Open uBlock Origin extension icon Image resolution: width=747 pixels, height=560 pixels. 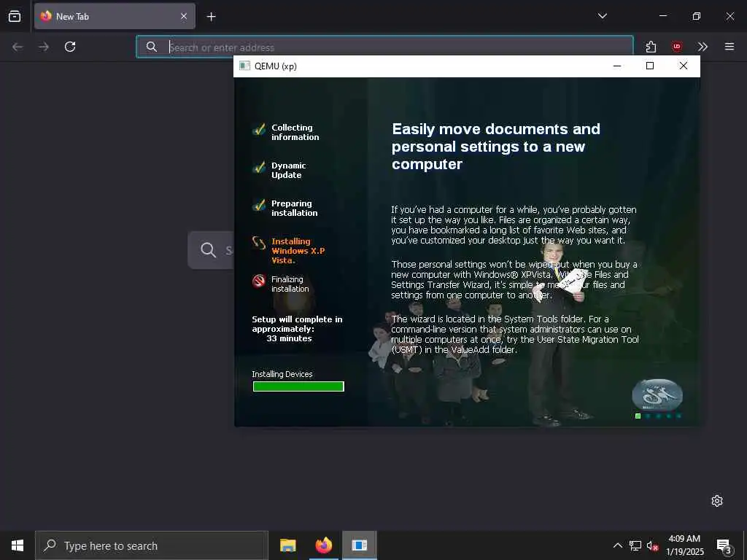[x=676, y=47]
